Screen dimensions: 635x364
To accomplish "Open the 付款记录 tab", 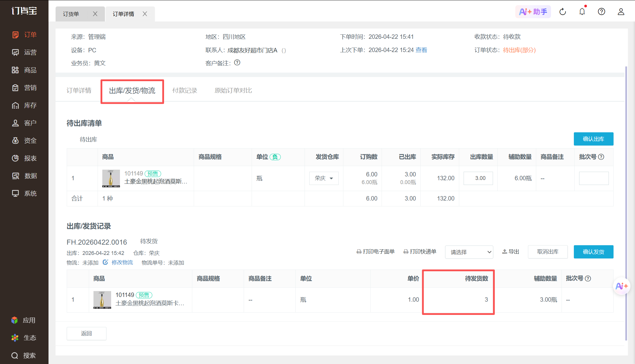I will coord(185,91).
